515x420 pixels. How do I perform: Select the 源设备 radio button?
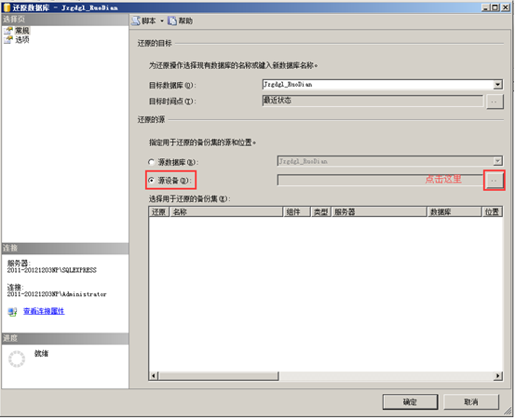[151, 181]
